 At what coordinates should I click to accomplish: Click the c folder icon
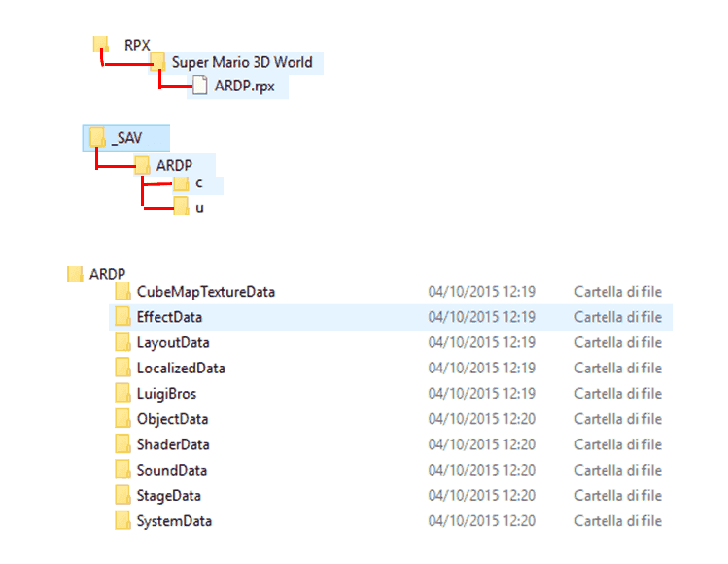(x=181, y=184)
